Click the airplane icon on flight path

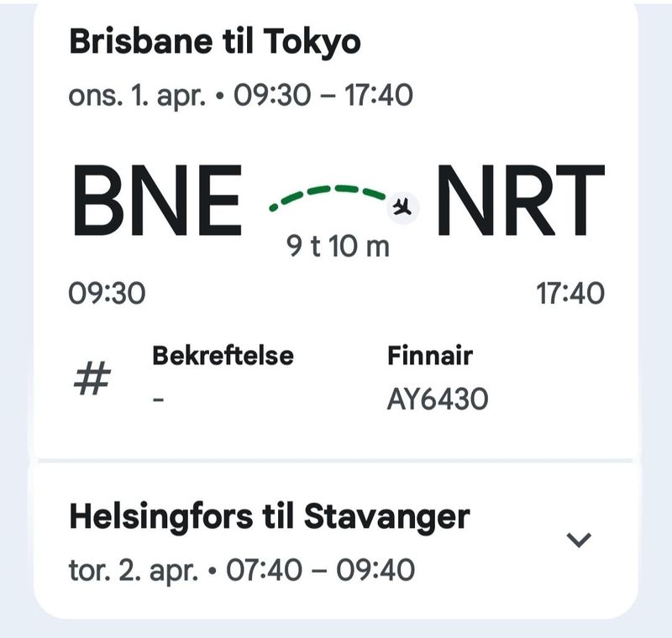[402, 206]
